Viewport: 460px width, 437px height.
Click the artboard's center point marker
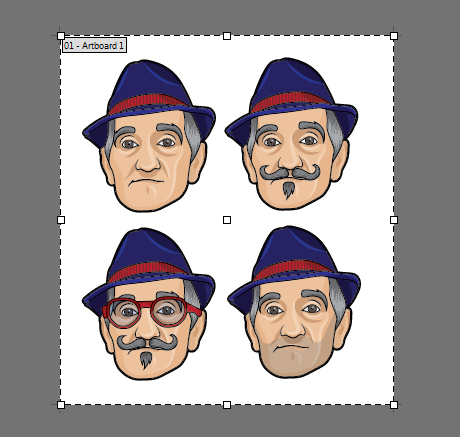coord(227,220)
